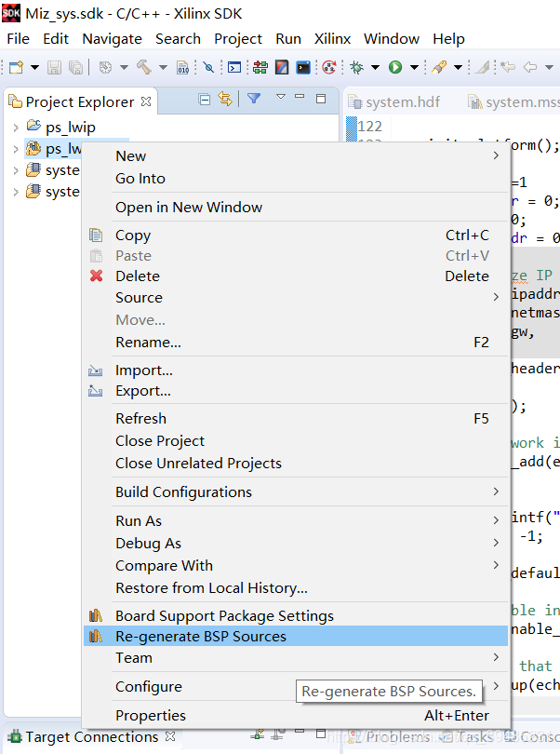Click the dark blue SDK terminal icon
The image size is (560, 754).
click(303, 67)
